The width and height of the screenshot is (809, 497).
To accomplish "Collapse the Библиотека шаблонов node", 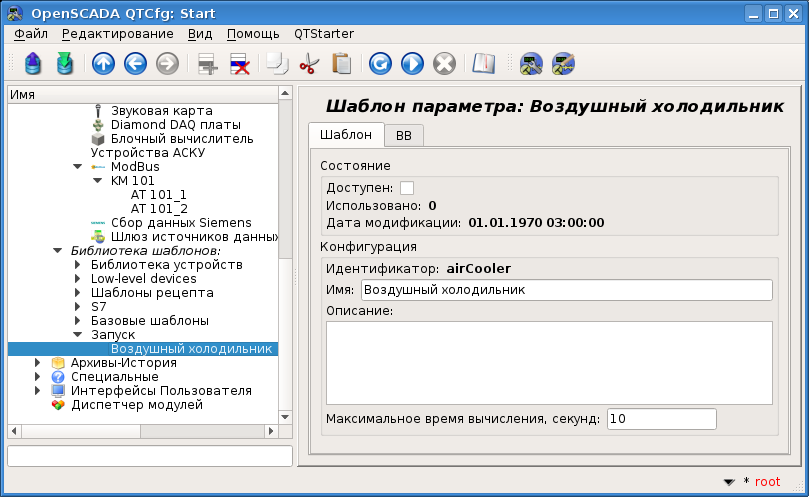I will 57,251.
